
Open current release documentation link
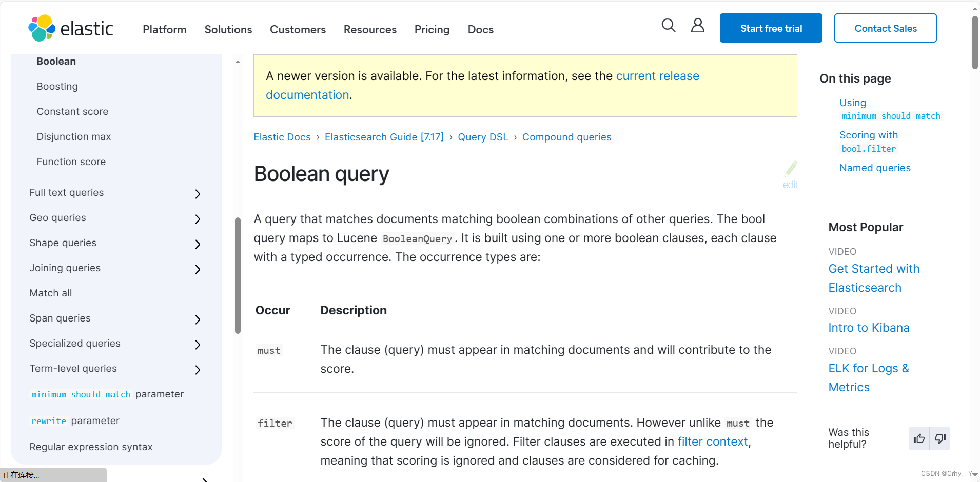(657, 76)
